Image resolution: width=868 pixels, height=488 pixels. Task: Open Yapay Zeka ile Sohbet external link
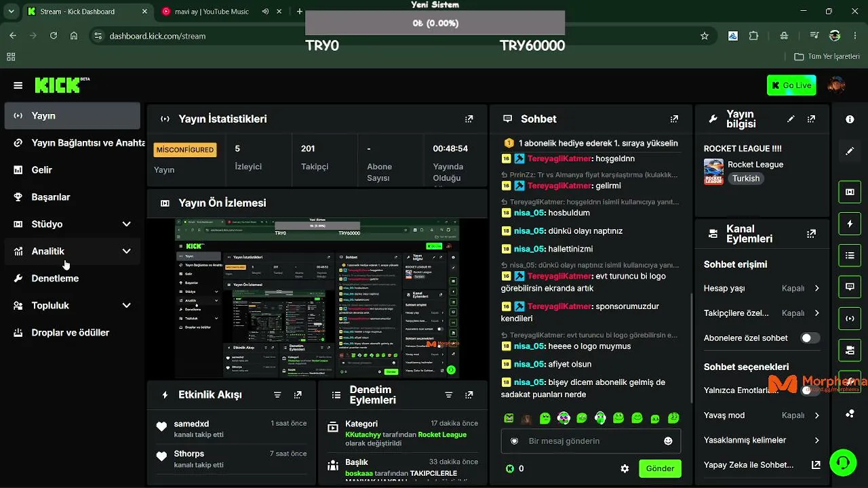(816, 465)
